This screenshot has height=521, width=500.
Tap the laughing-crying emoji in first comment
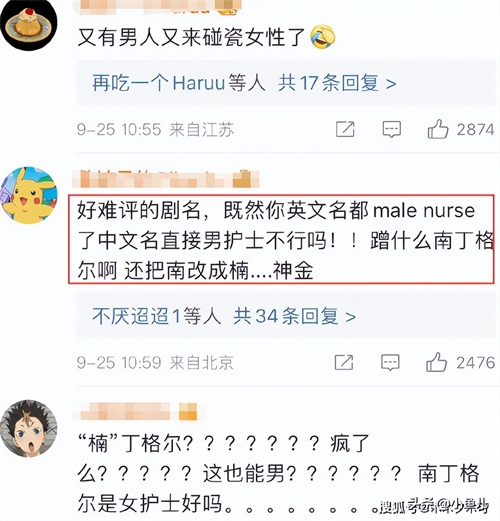click(323, 37)
